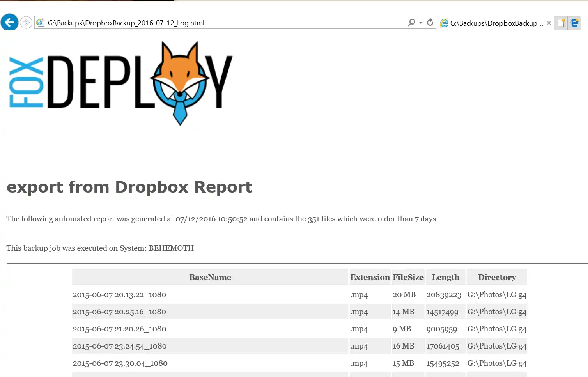Click the directory cell in the 23.30.04 row

coord(497,363)
